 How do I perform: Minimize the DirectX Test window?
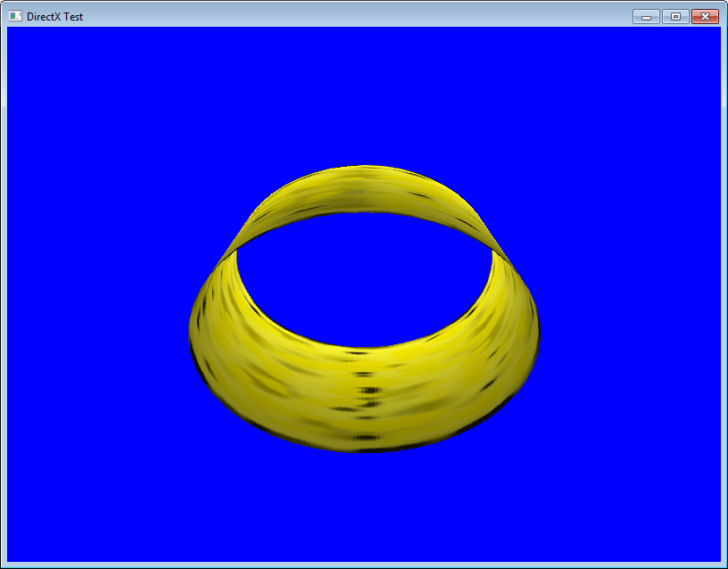tap(646, 16)
